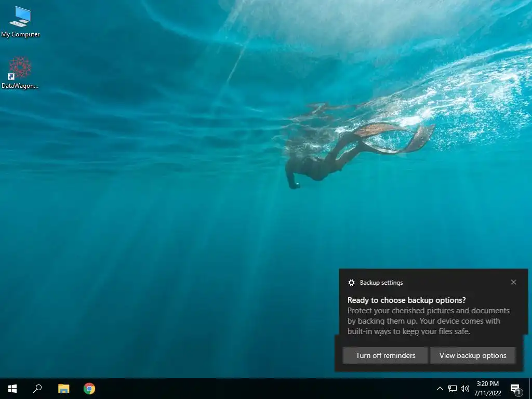Open the Windows Start menu
Screen dimensions: 532x399
point(12,389)
